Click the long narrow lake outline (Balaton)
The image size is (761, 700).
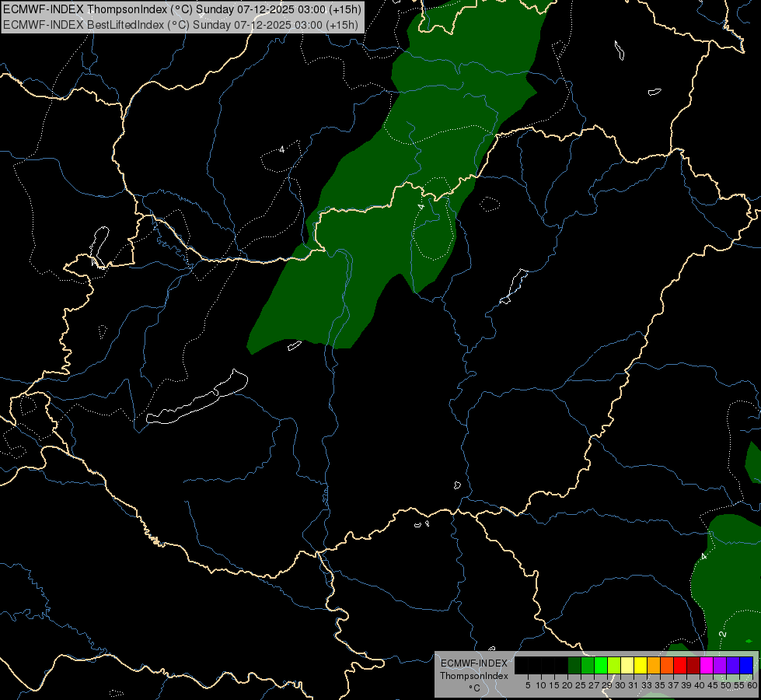(x=197, y=397)
